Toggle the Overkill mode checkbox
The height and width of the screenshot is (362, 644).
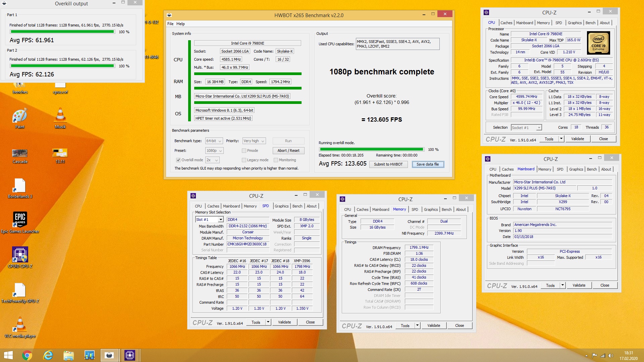point(178,160)
